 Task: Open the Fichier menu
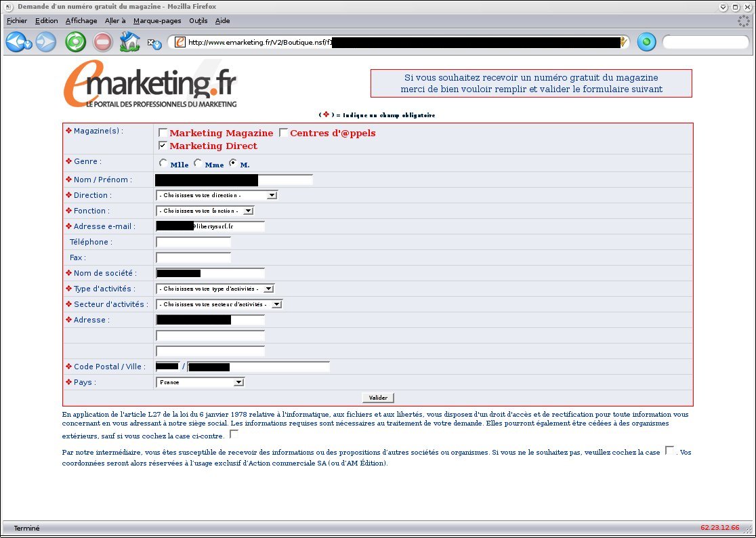pos(17,21)
